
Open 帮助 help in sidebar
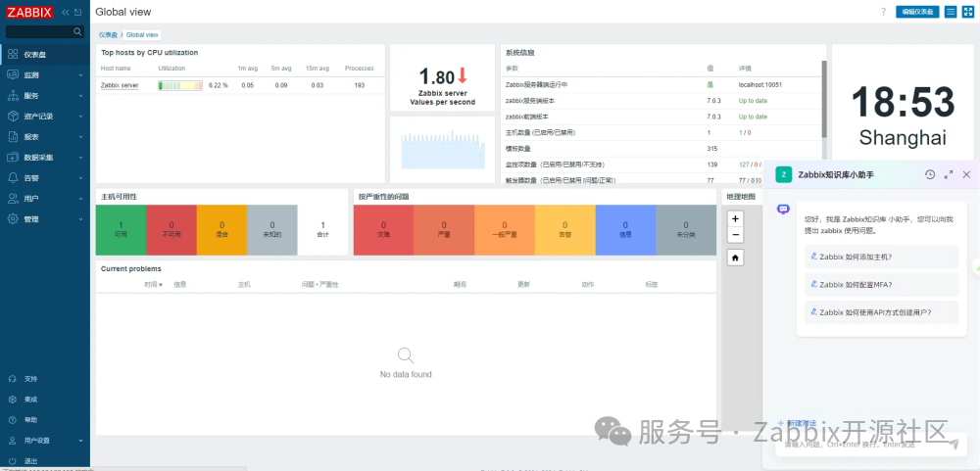[x=45, y=420]
